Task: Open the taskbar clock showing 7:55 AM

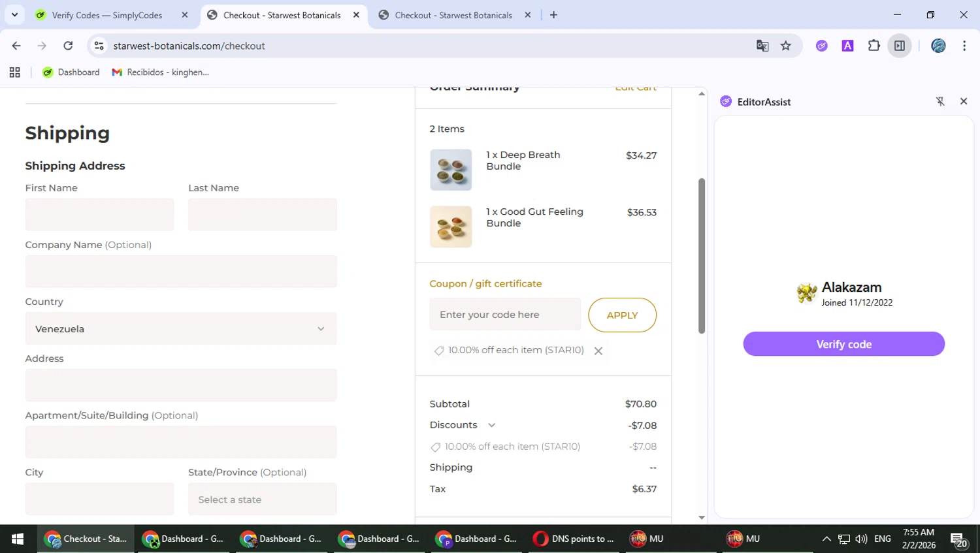Action: pos(919,539)
